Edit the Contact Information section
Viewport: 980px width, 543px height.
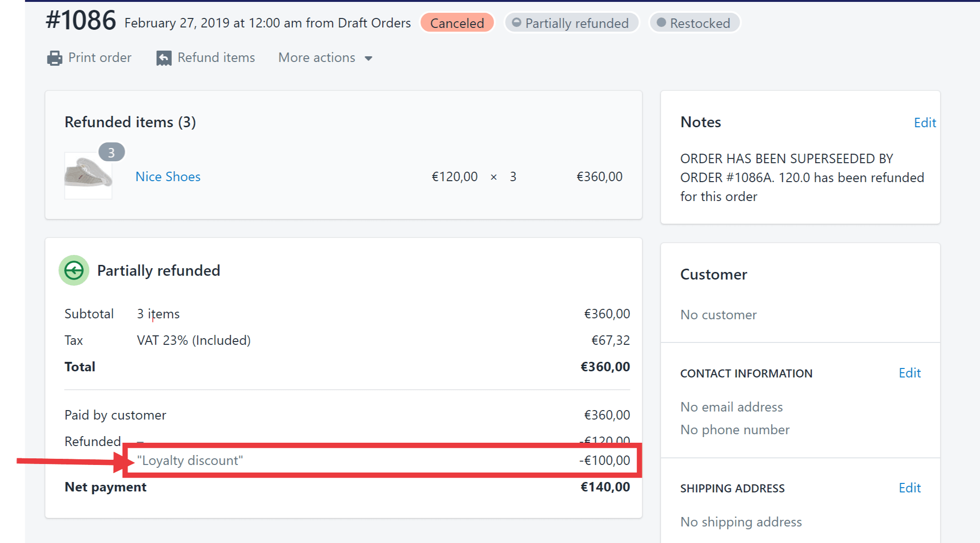pyautogui.click(x=909, y=373)
